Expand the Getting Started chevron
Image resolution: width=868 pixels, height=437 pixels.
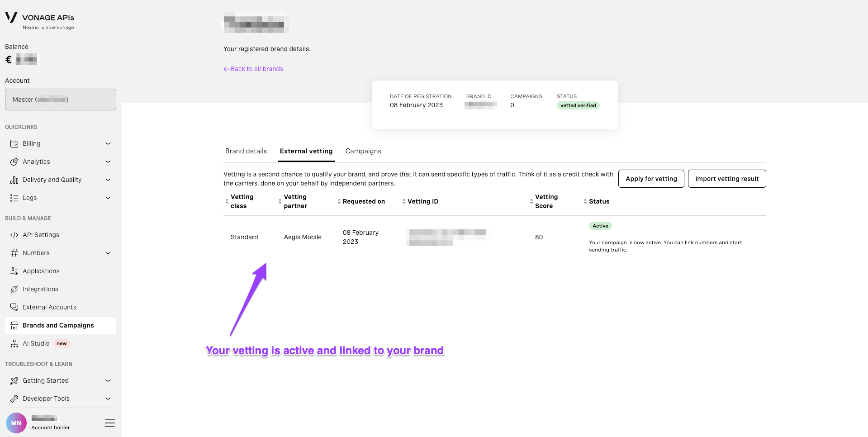pyautogui.click(x=108, y=380)
